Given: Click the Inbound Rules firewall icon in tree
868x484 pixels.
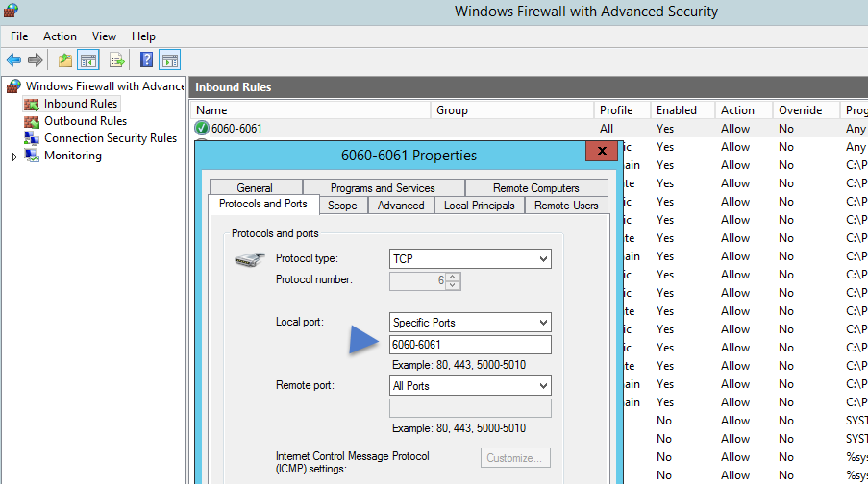Looking at the screenshot, I should click(32, 104).
